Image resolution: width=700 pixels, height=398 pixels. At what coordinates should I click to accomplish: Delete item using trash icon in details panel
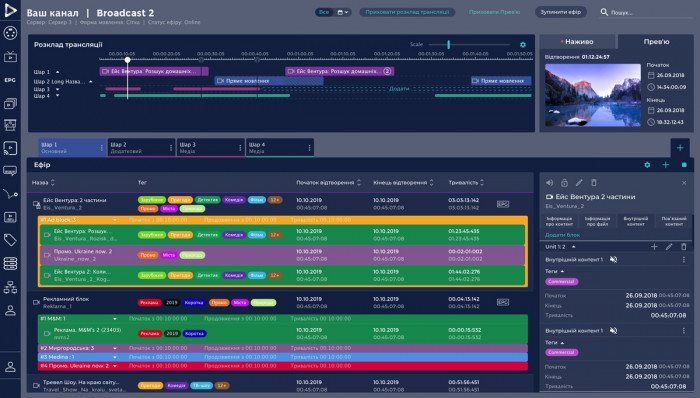[594, 182]
